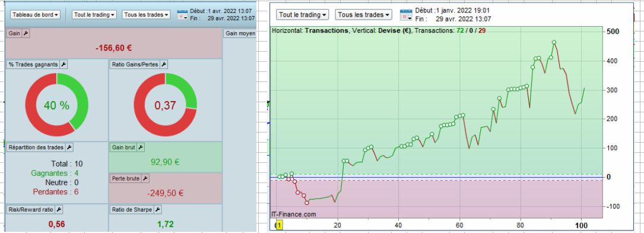
Task: Open wrench settings for Ratio Gains/Pertes
Action: [163, 64]
